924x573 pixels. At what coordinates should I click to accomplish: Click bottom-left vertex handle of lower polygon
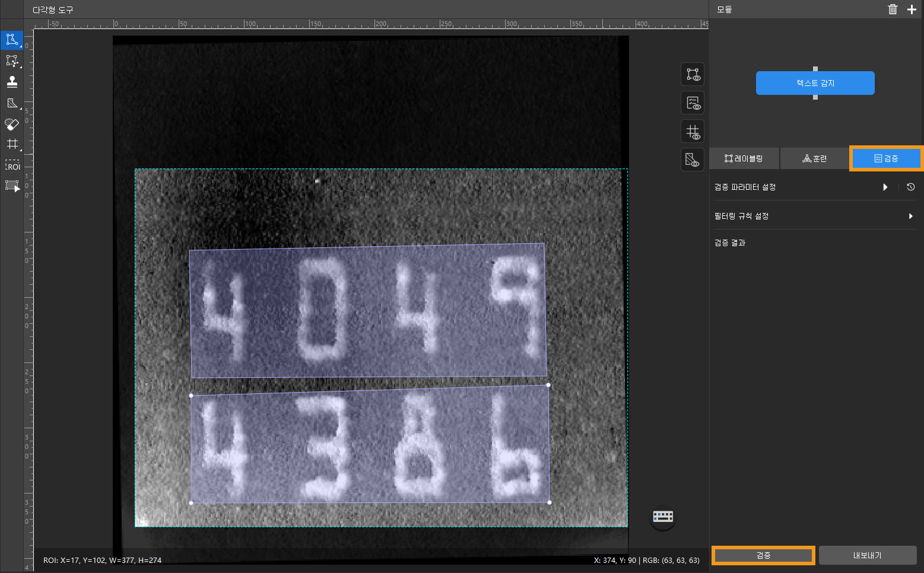click(191, 503)
